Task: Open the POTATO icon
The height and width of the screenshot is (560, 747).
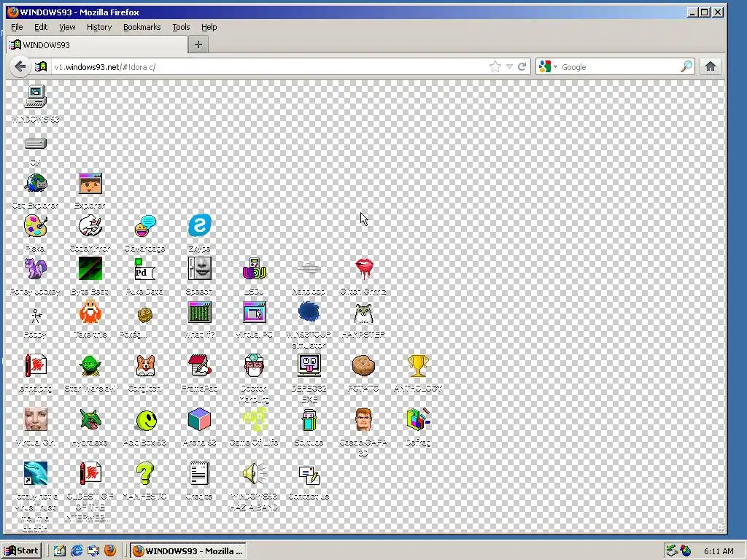Action: (363, 366)
